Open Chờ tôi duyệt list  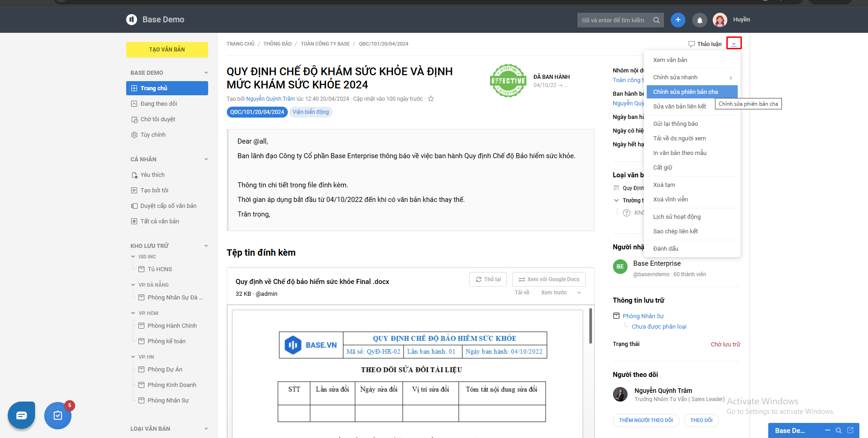coord(167,119)
